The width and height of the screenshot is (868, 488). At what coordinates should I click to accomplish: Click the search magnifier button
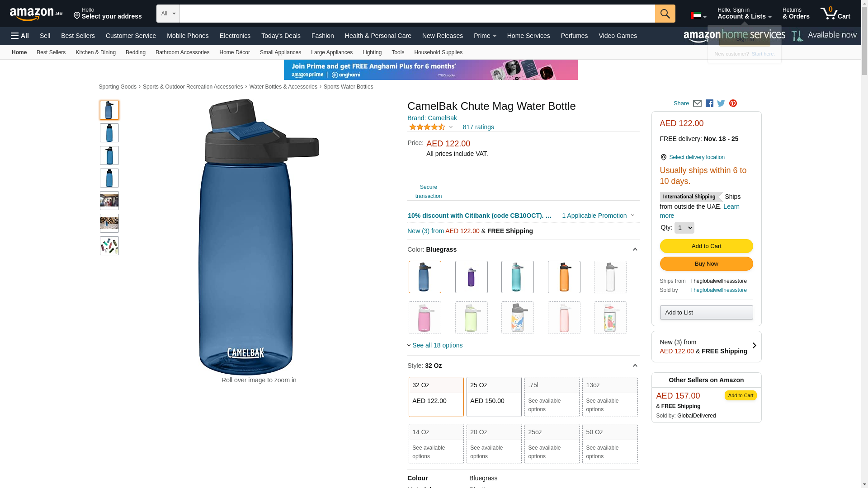pyautogui.click(x=665, y=14)
